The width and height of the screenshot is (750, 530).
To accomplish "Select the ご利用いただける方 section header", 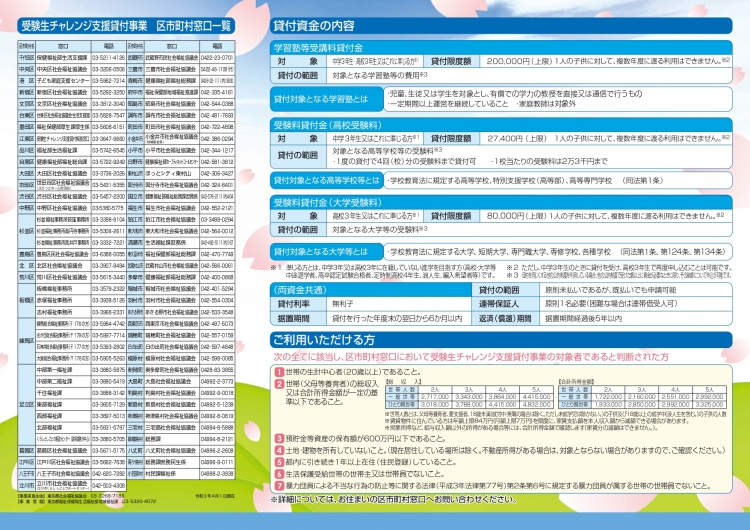I will click(x=326, y=338).
